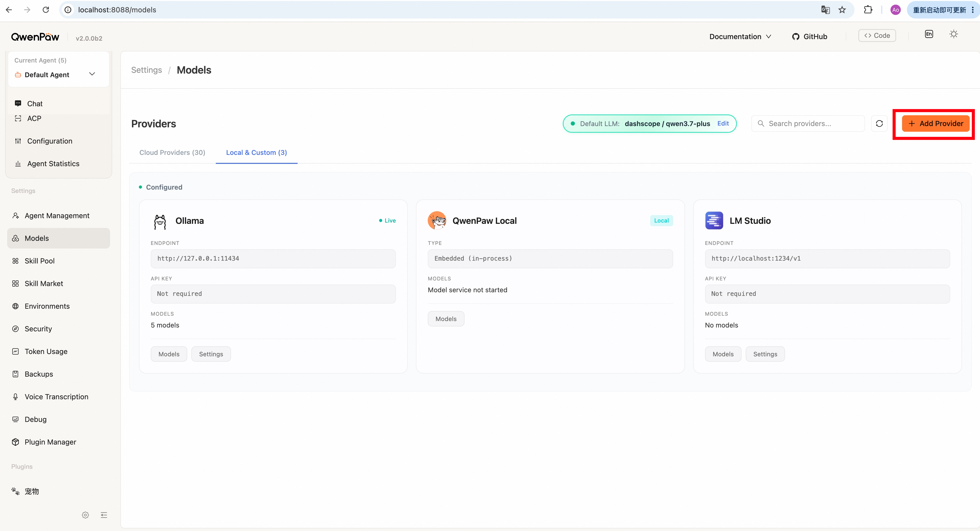Click the Voice Transcription microphone icon

[15, 397]
